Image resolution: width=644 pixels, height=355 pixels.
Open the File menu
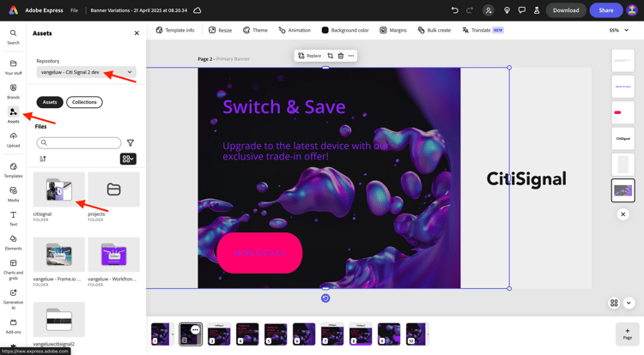(x=74, y=10)
